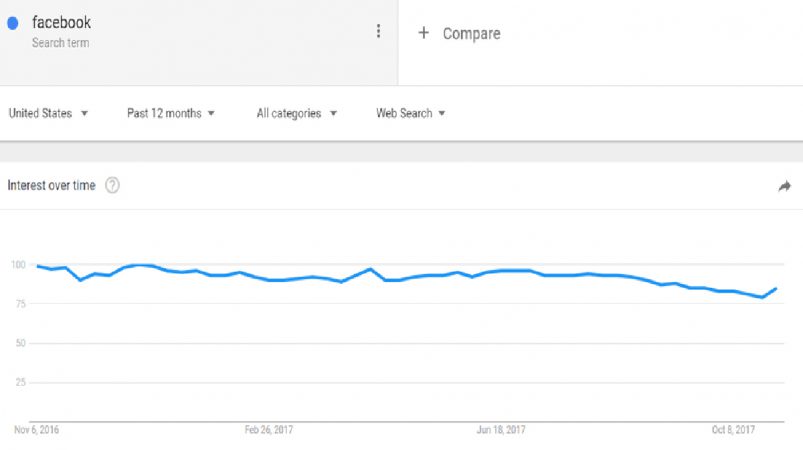Open the Web Search type dropdown
Image resolution: width=803 pixels, height=450 pixels.
[410, 113]
